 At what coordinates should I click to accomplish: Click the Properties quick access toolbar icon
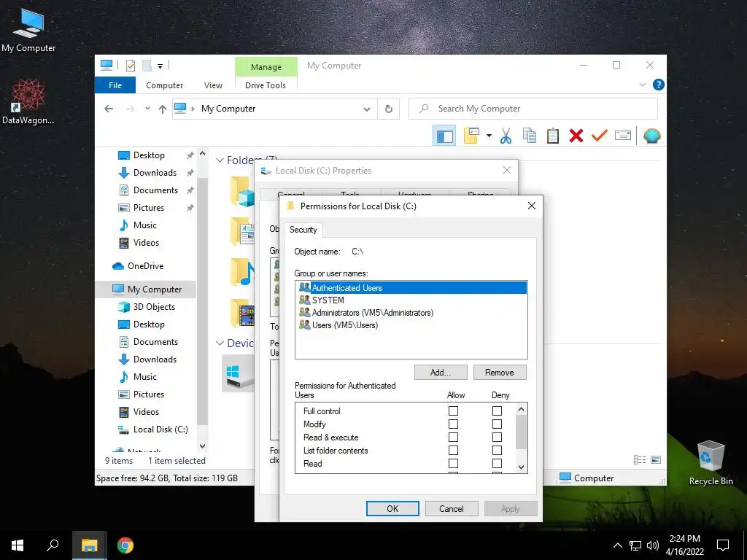[130, 65]
